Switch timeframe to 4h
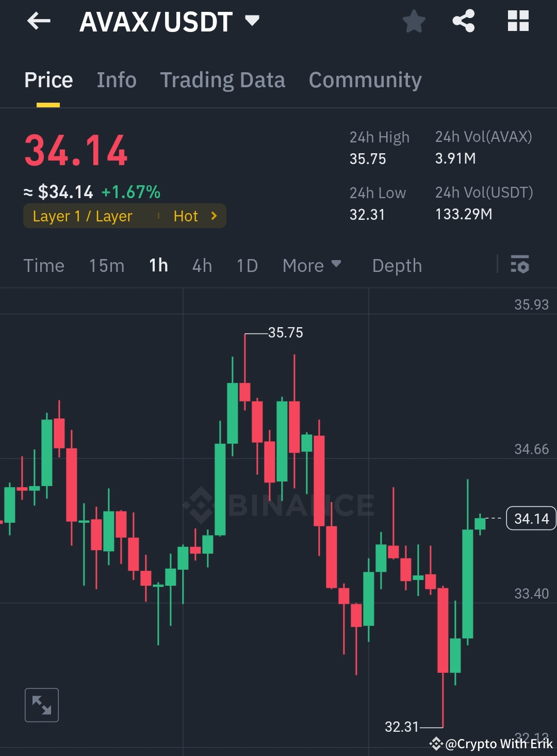The height and width of the screenshot is (756, 557). point(202,265)
